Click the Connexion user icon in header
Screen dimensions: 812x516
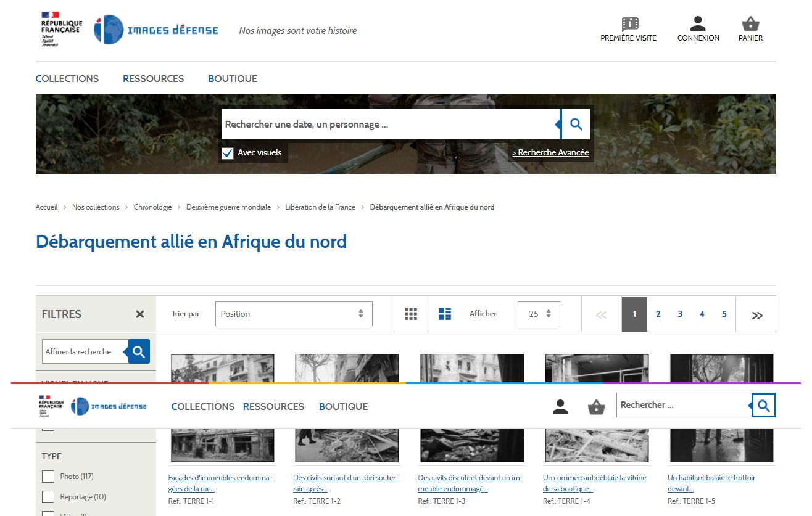tap(698, 24)
